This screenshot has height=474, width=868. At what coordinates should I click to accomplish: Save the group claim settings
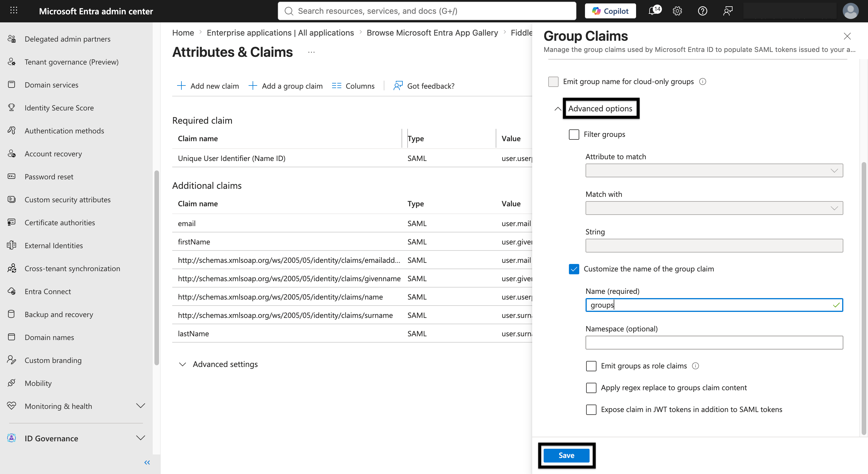pos(566,455)
